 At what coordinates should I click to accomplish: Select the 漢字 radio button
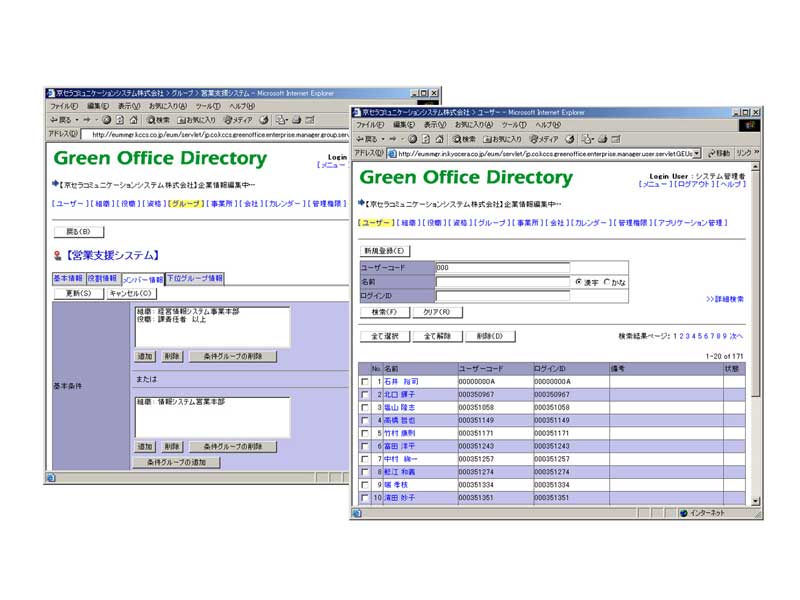(x=578, y=282)
